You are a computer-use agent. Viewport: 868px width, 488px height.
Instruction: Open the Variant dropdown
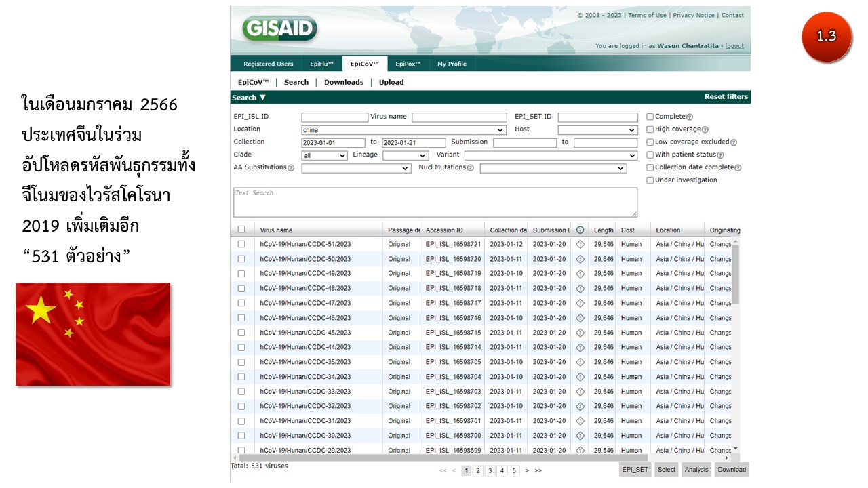coord(551,155)
